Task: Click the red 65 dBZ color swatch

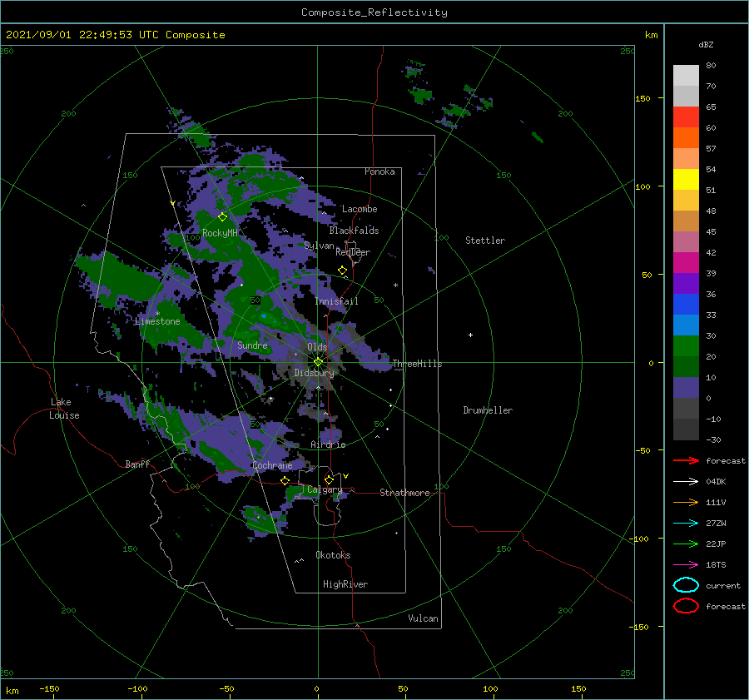Action: (x=686, y=117)
